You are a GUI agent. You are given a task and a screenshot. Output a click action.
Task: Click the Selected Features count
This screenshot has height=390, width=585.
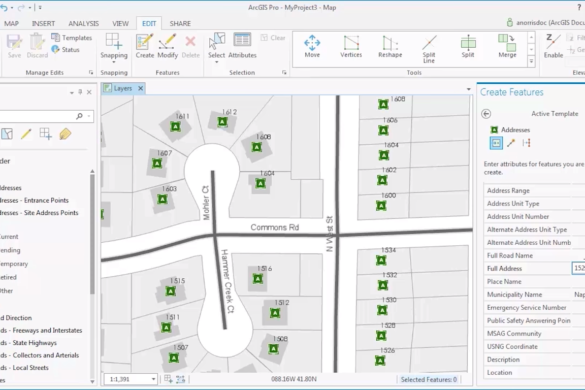point(429,380)
